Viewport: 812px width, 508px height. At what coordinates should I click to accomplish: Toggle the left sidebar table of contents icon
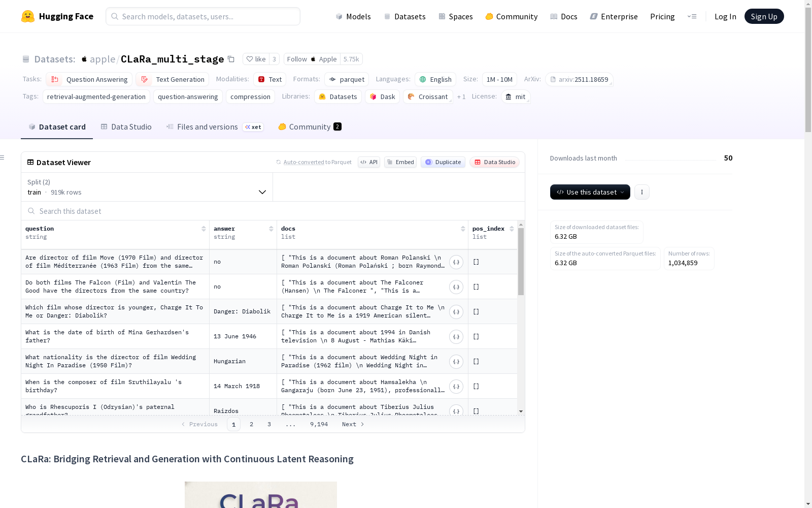tap(2, 157)
